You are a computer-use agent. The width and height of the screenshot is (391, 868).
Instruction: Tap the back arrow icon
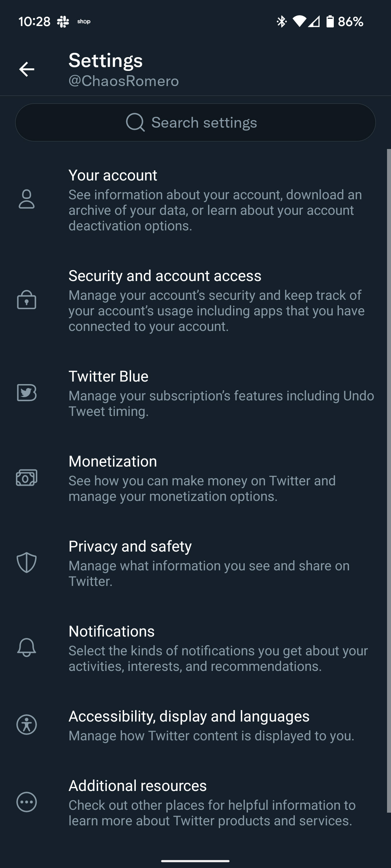(27, 69)
